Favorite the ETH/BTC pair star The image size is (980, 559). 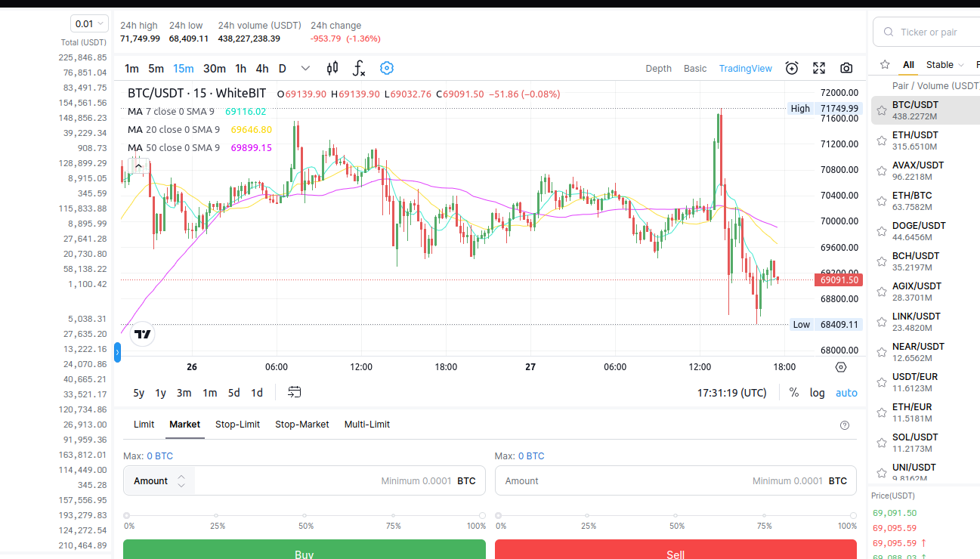[x=882, y=201]
